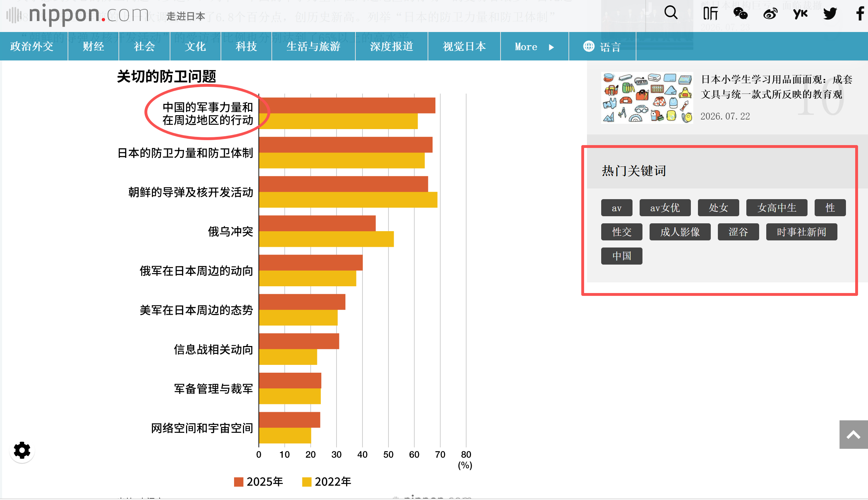Click the 俄军在日本周边的动向 label
This screenshot has width=868, height=500.
[x=196, y=271]
